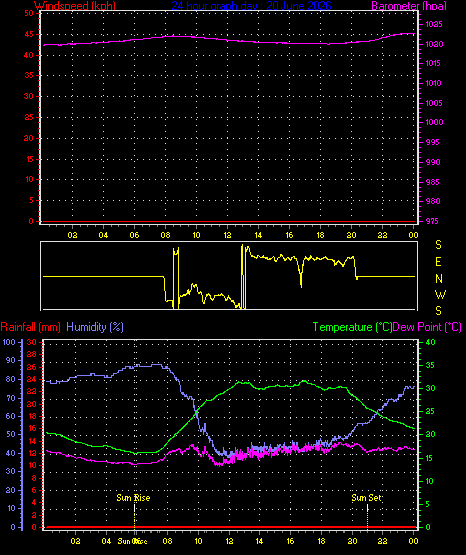Click humidity axis value 90

click(x=11, y=360)
